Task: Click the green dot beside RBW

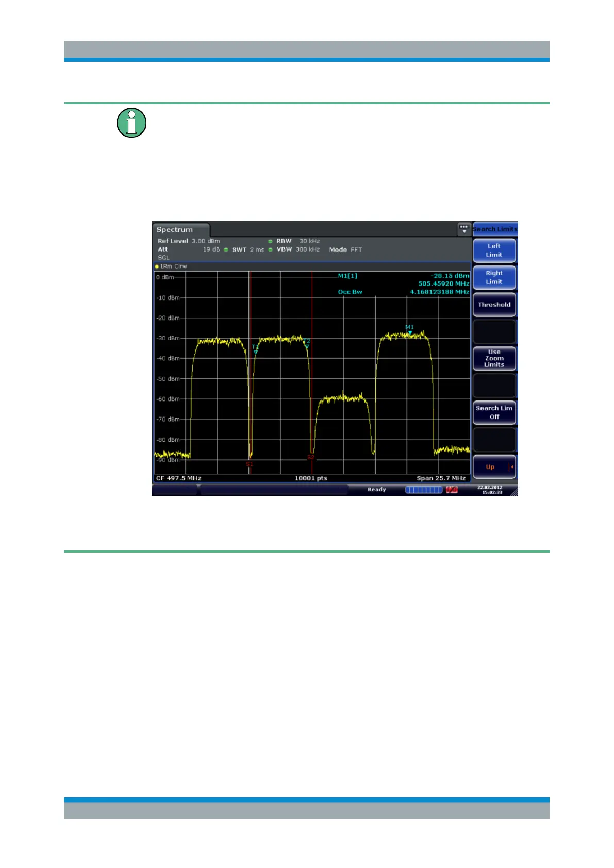Action: (270, 241)
